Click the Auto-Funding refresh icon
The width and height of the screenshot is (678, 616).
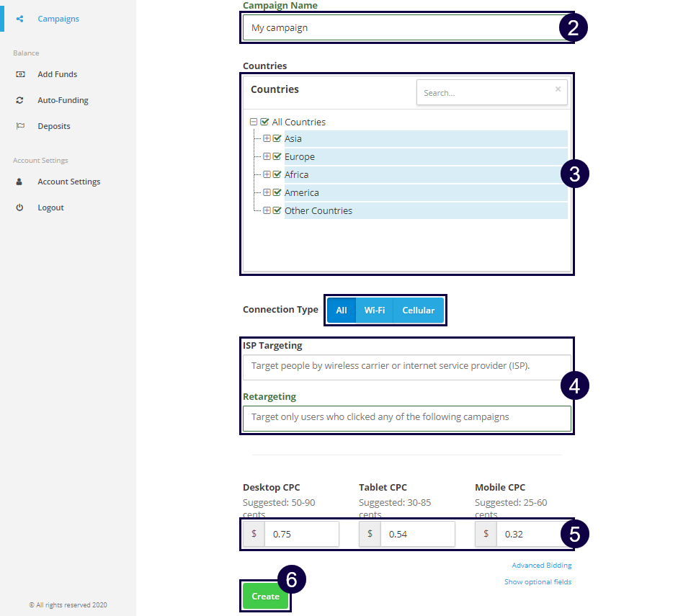[20, 100]
